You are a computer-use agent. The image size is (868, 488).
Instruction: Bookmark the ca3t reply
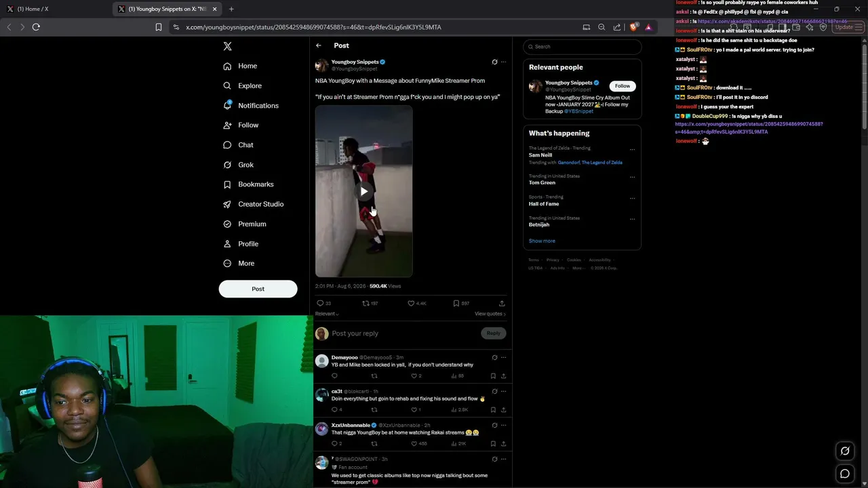(x=493, y=409)
